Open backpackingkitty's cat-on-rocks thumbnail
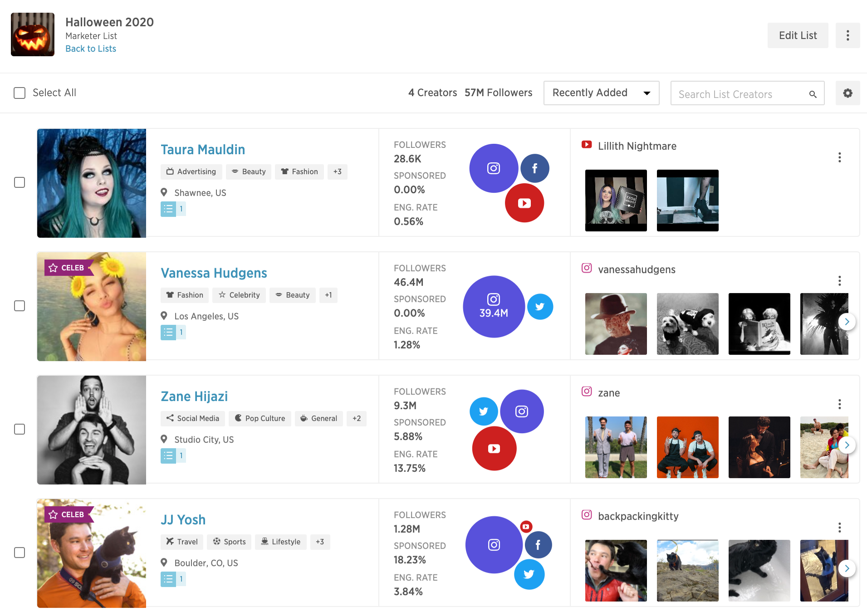Screen dimensions: 867x616 click(x=688, y=571)
